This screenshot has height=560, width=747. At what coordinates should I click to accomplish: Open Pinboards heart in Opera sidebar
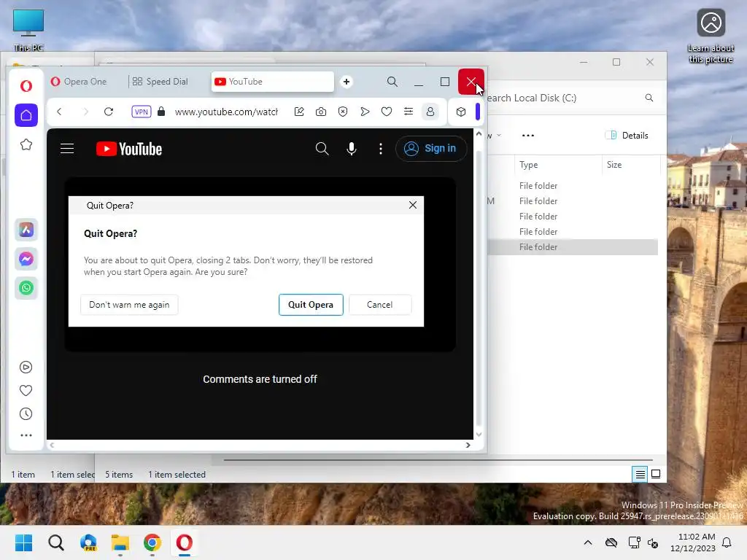tap(26, 391)
